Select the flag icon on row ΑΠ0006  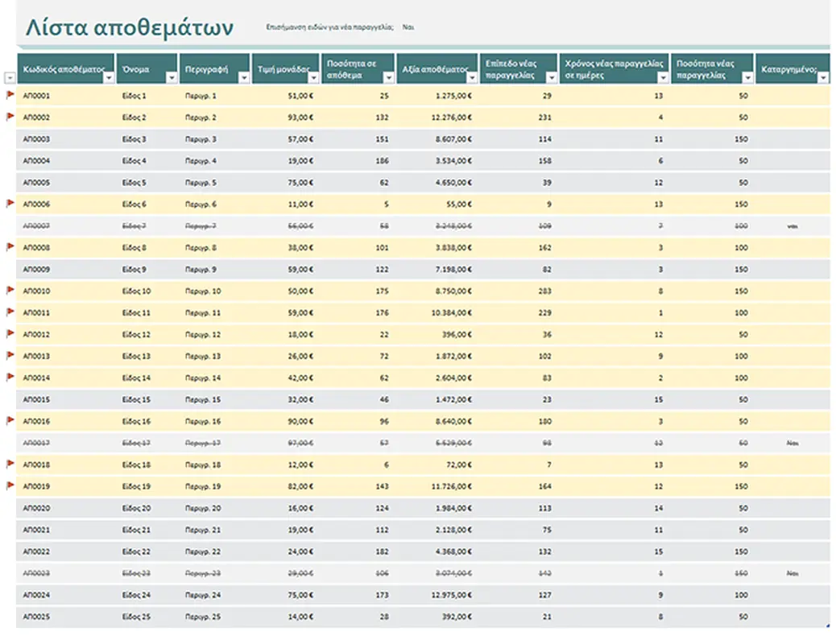10,204
